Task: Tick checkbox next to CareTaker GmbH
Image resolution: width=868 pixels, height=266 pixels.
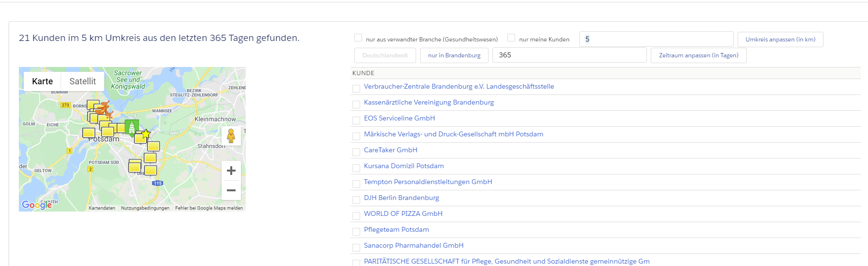Action: [x=356, y=152]
